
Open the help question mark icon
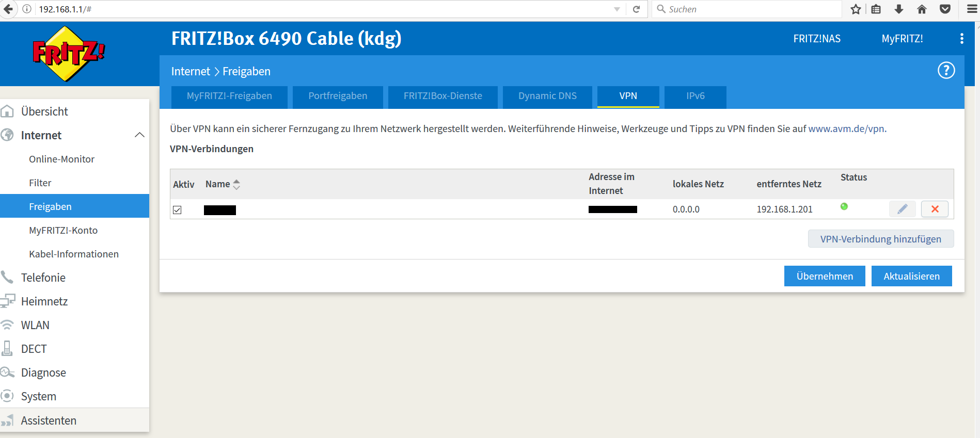point(946,70)
